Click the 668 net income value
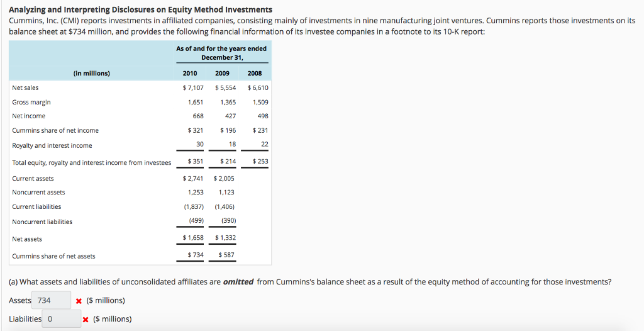Screen dimensions: 644x331 click(x=198, y=116)
